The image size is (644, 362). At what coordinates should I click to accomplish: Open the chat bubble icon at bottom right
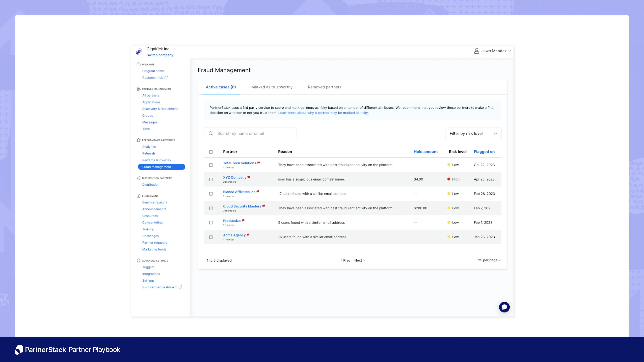pos(504,307)
